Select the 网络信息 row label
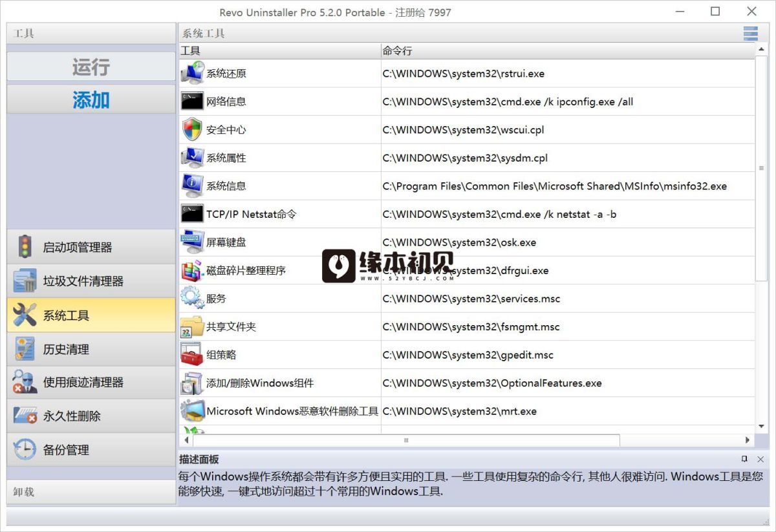The height and width of the screenshot is (532, 776). coord(226,101)
